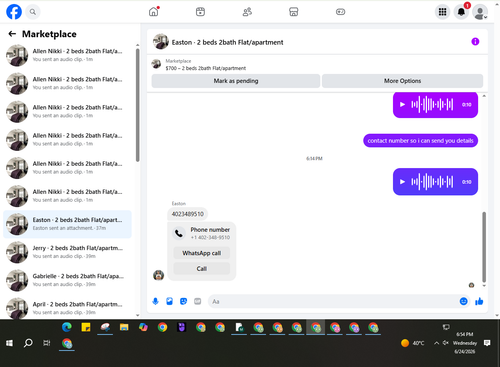Image resolution: width=500 pixels, height=367 pixels.
Task: Open the April conversation
Action: (67, 308)
